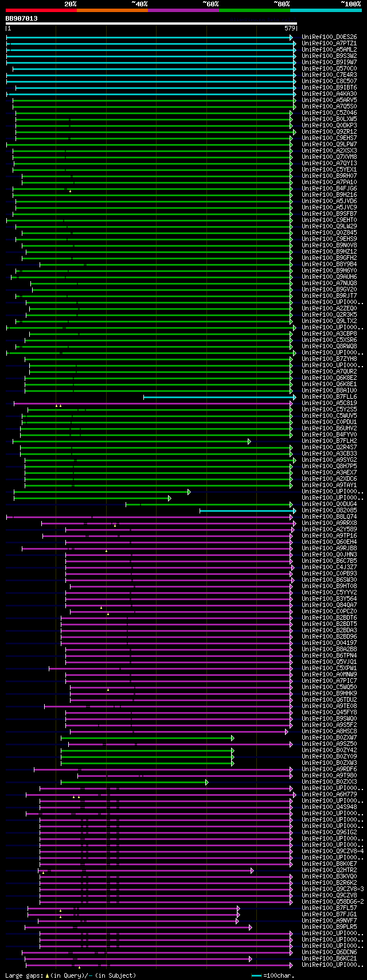Select hit UniRef100_O04197
The height and width of the screenshot is (980, 367).
coord(329,643)
